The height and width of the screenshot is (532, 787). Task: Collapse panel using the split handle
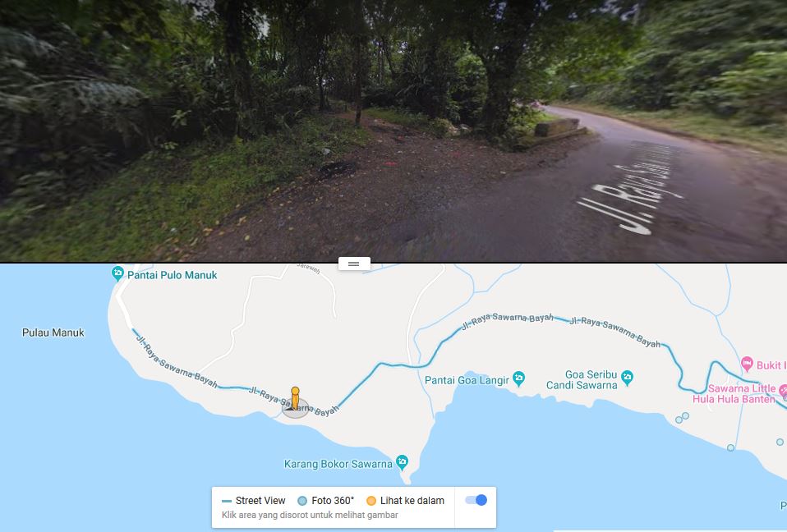click(354, 264)
